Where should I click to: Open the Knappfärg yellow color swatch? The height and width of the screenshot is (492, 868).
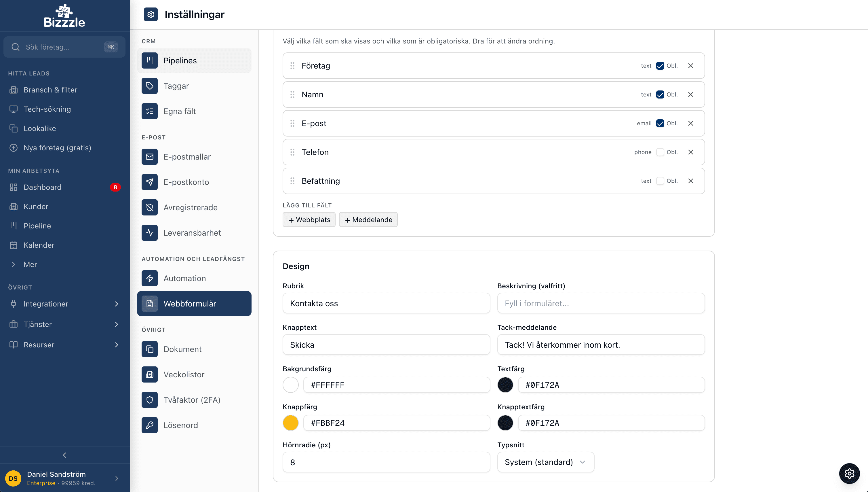point(290,423)
